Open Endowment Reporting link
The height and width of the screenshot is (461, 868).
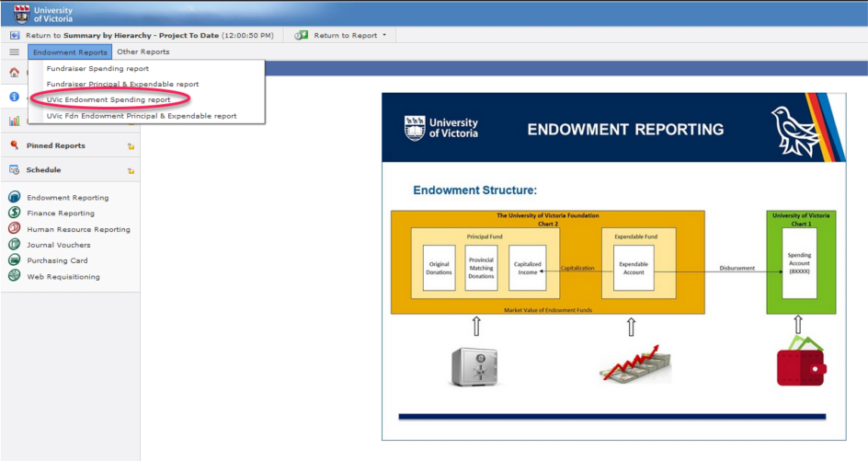coord(67,198)
